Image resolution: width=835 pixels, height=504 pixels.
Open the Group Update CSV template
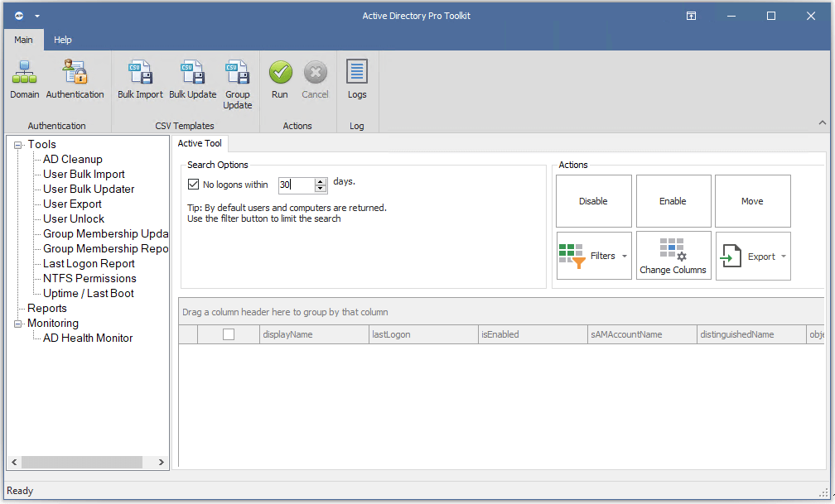[x=238, y=84]
